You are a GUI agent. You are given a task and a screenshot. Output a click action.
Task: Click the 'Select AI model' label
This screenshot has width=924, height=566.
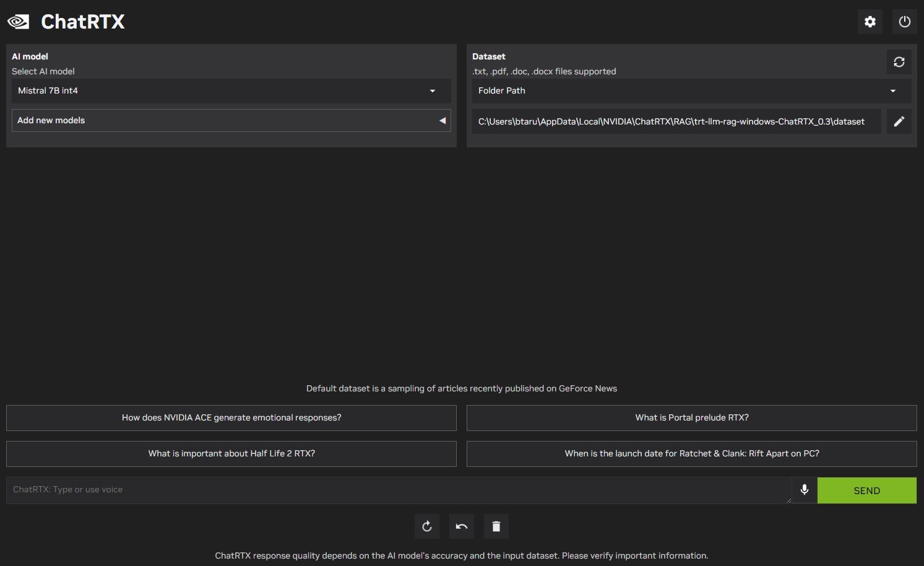(x=43, y=72)
